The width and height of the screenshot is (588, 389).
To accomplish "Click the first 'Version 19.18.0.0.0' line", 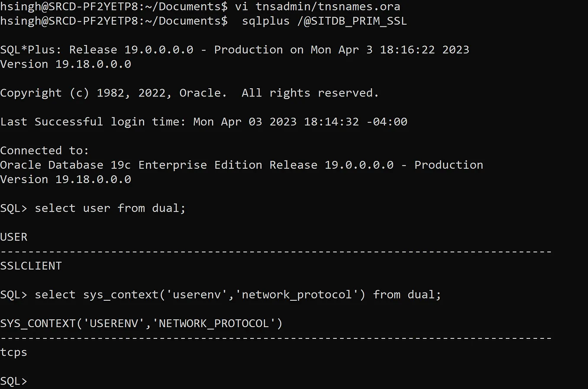I will (65, 64).
